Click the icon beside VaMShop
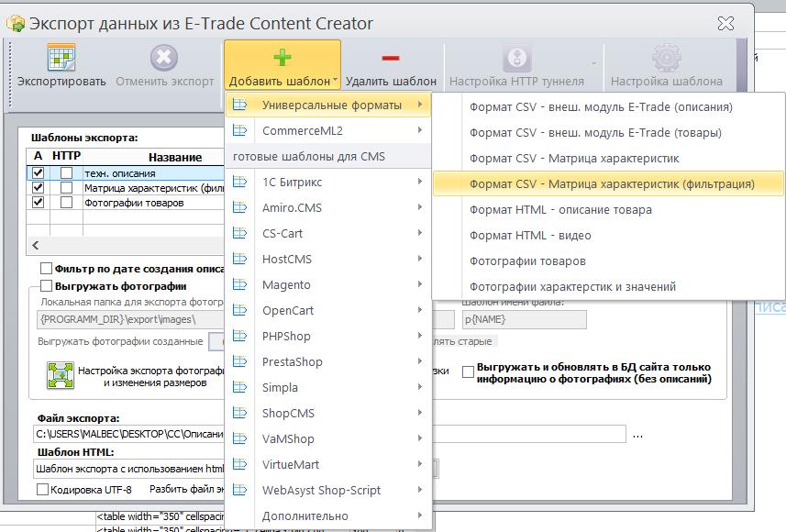Image resolution: width=786 pixels, height=532 pixels. pyautogui.click(x=240, y=438)
